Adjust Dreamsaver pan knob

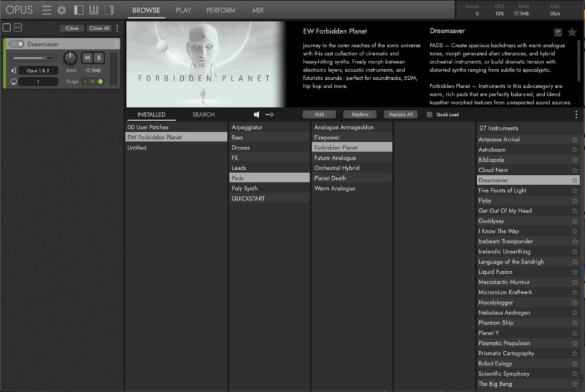[70, 58]
